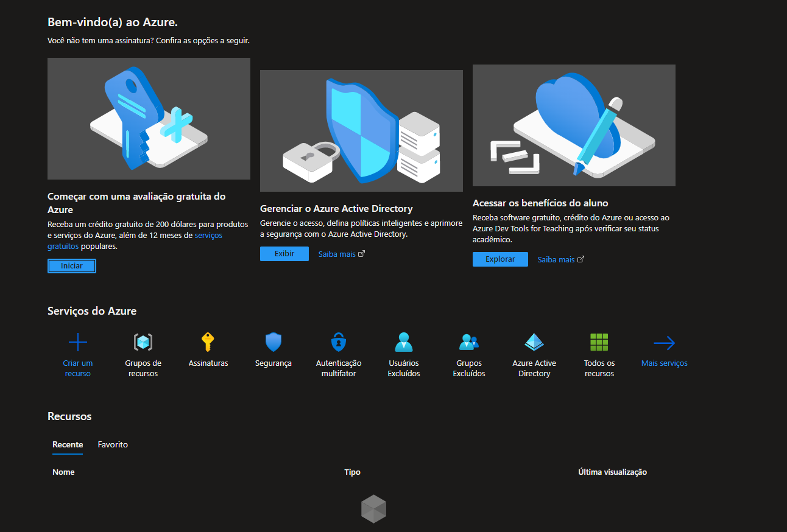This screenshot has width=787, height=532.
Task: Click heading Acessar os benefícios do aluno
Action: [540, 203]
